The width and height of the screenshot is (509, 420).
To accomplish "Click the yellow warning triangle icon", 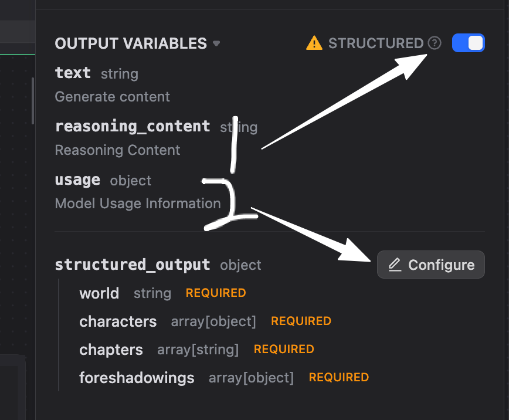I will 314,43.
